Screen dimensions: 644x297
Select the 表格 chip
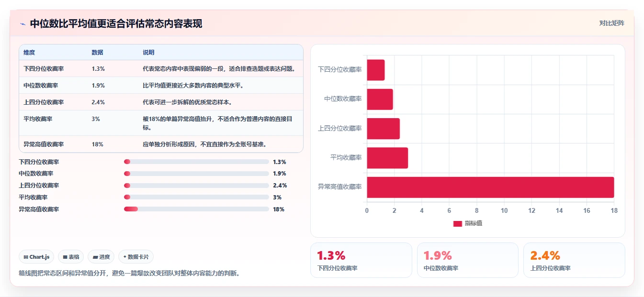click(71, 257)
